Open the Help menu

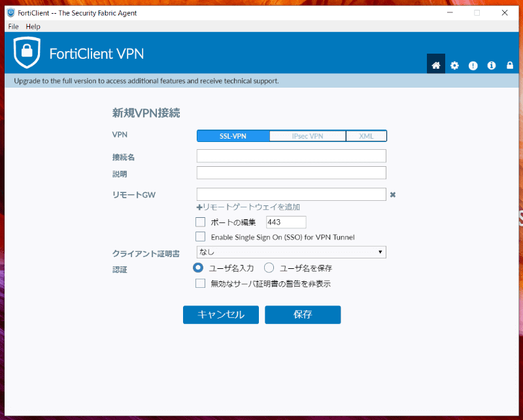[x=33, y=26]
